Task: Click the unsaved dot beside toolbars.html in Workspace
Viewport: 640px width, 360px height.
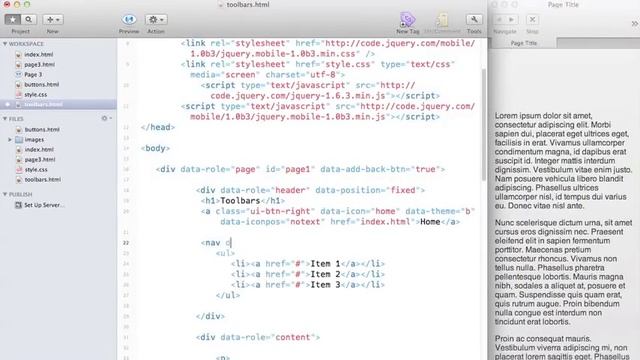Action: [7, 104]
